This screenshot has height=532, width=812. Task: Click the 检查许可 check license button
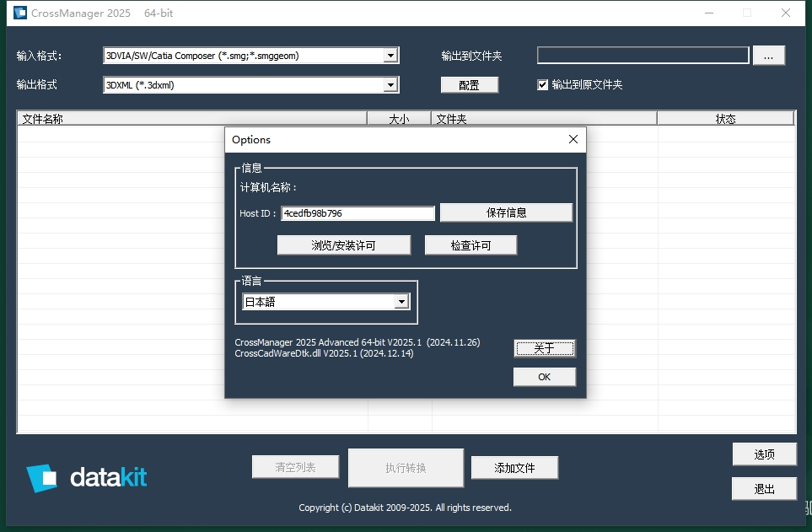[x=471, y=245]
